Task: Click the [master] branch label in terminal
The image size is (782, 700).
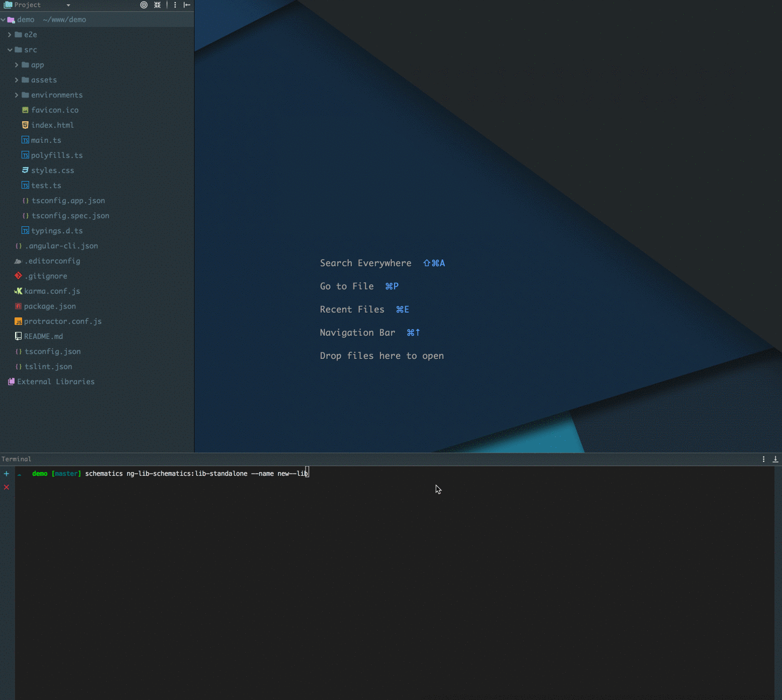Action: click(x=66, y=474)
